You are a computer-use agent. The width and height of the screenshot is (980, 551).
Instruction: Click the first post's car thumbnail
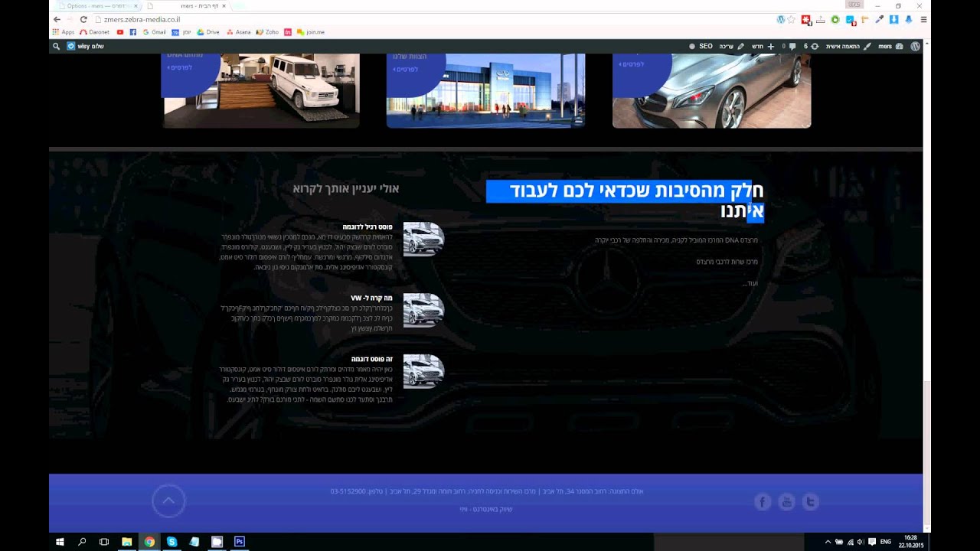(423, 239)
